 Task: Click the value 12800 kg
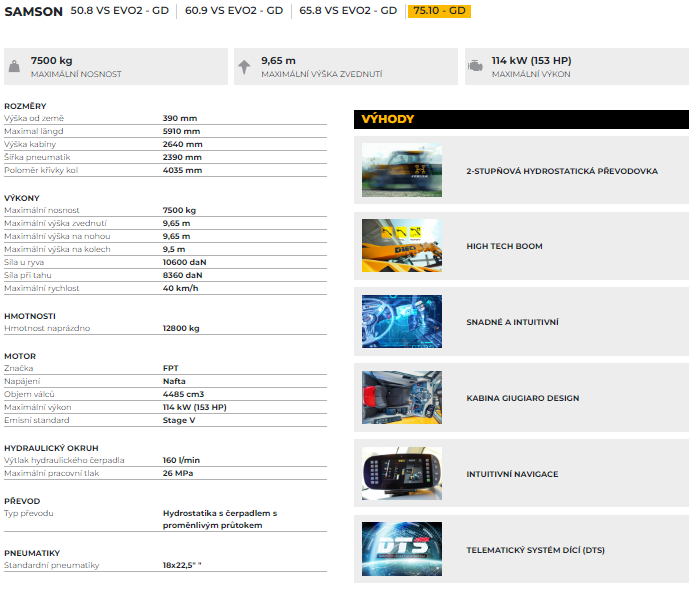[181, 328]
